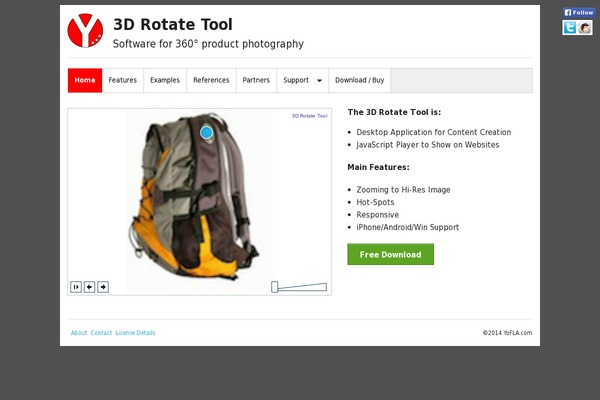Click the avatar icon beside the Twitter icon
The width and height of the screenshot is (600, 400).
[x=585, y=28]
